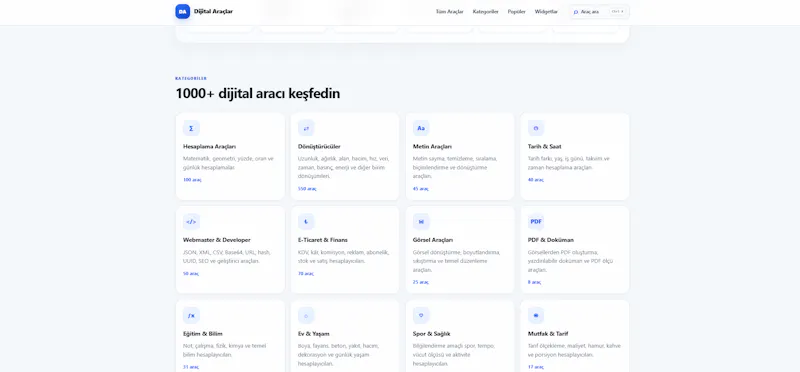Click the JSON, XML, CSV description text
The width and height of the screenshot is (800, 372).
[x=227, y=257]
